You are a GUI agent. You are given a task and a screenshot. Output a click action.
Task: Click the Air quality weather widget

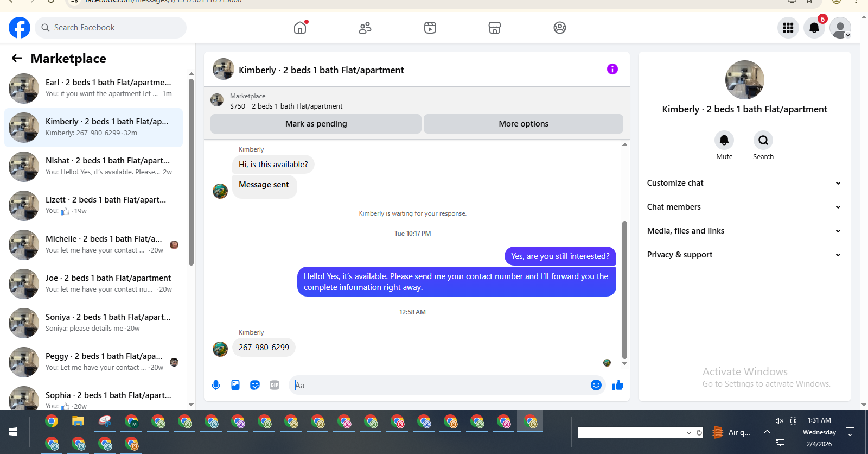[x=732, y=432]
